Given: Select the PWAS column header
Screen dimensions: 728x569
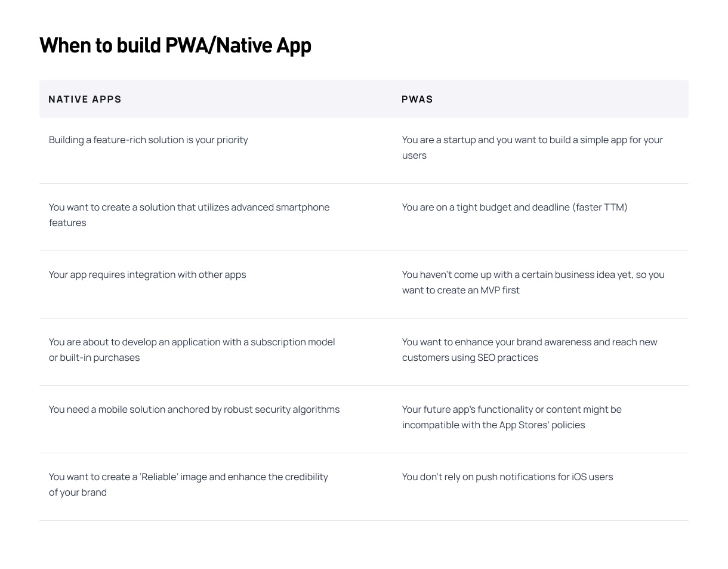Looking at the screenshot, I should point(417,99).
